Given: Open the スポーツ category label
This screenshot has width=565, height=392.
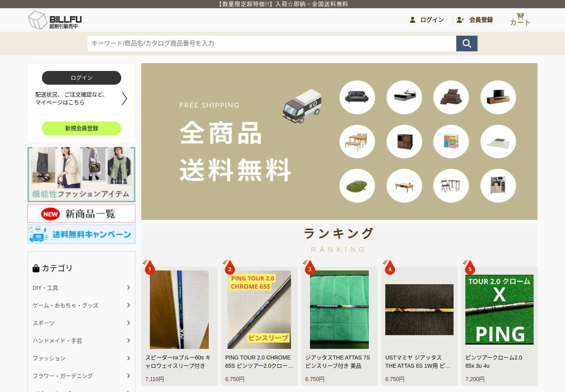Looking at the screenshot, I should [x=44, y=323].
